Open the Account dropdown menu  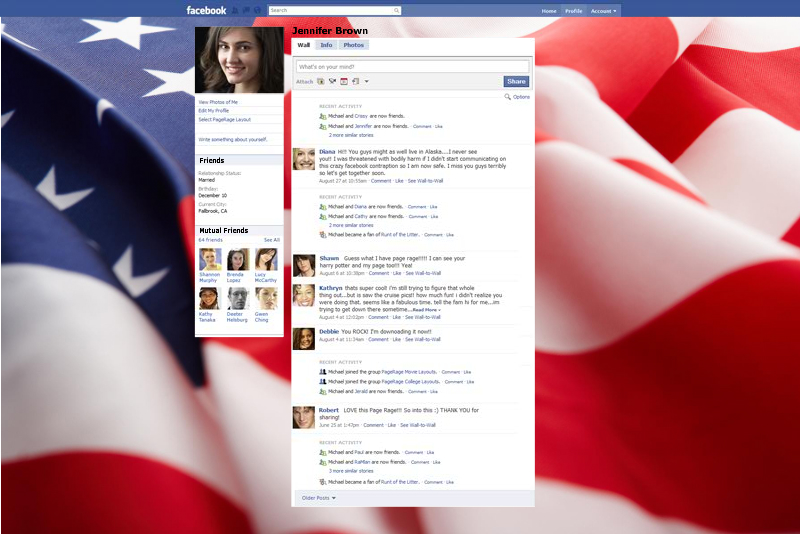tap(604, 10)
